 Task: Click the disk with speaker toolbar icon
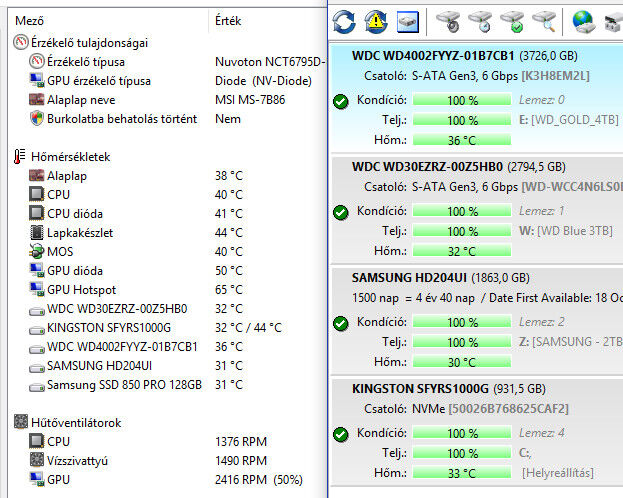[448, 21]
